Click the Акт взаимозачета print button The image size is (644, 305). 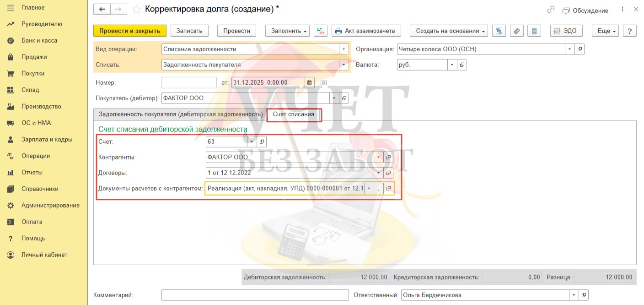click(x=366, y=31)
